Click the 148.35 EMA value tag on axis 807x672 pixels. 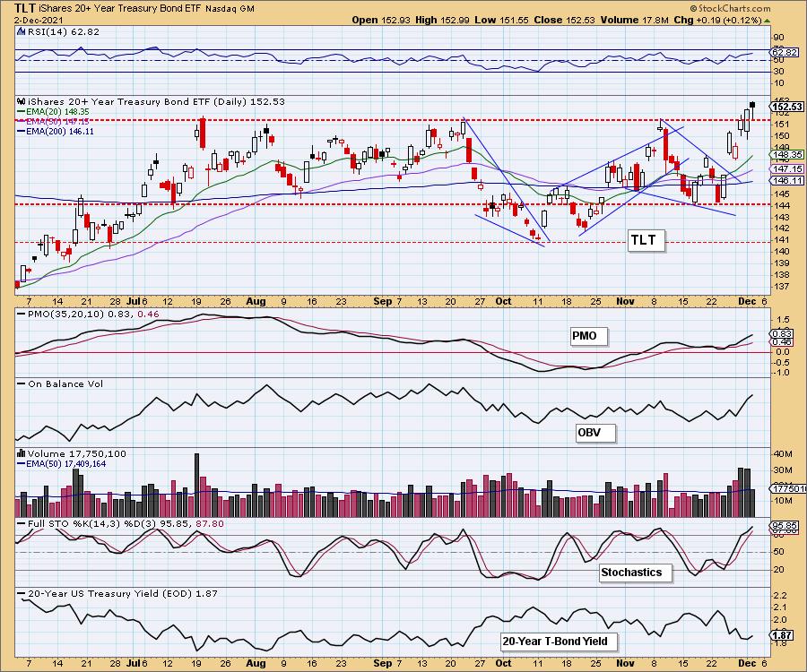786,154
